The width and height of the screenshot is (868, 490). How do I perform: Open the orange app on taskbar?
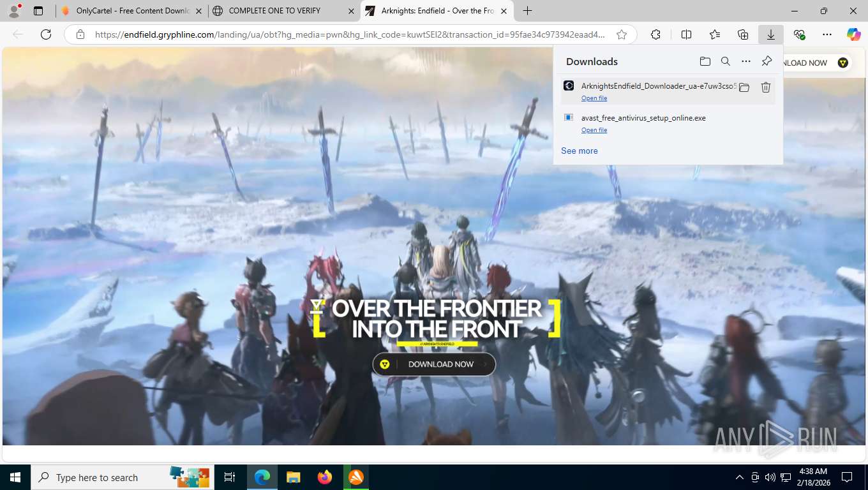click(x=356, y=477)
